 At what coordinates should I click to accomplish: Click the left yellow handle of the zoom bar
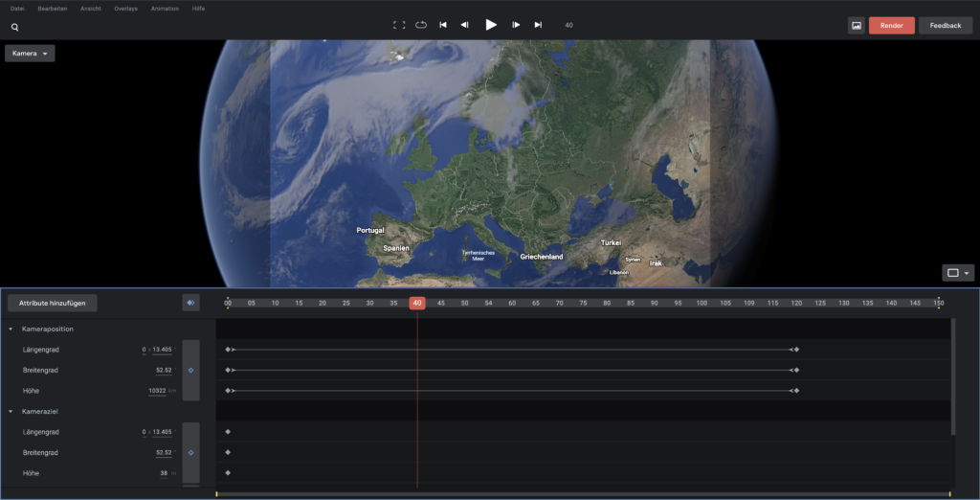click(217, 494)
